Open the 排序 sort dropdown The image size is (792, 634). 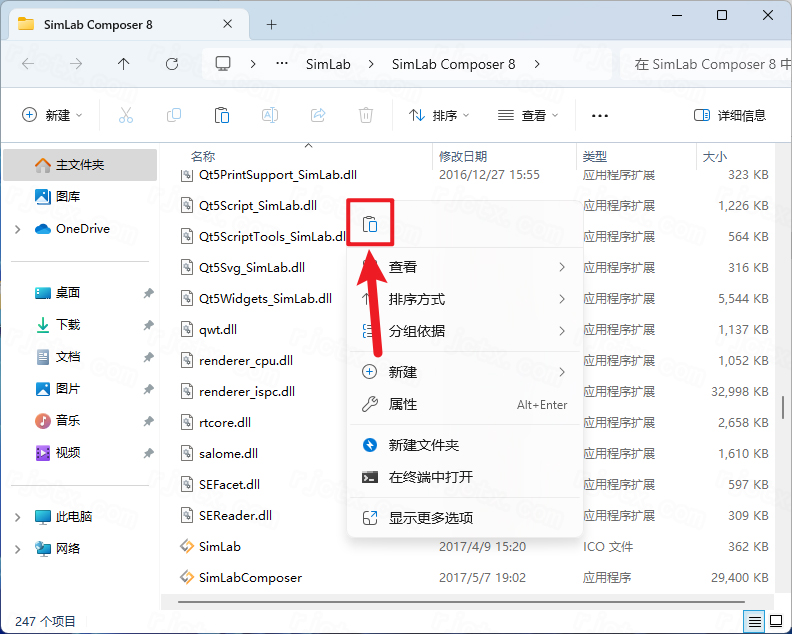pyautogui.click(x=438, y=116)
